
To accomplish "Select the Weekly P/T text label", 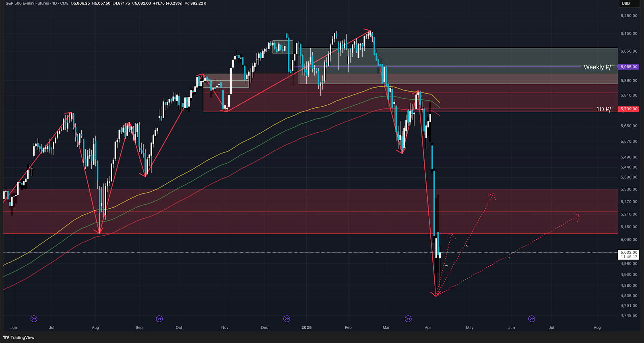I will [x=599, y=67].
